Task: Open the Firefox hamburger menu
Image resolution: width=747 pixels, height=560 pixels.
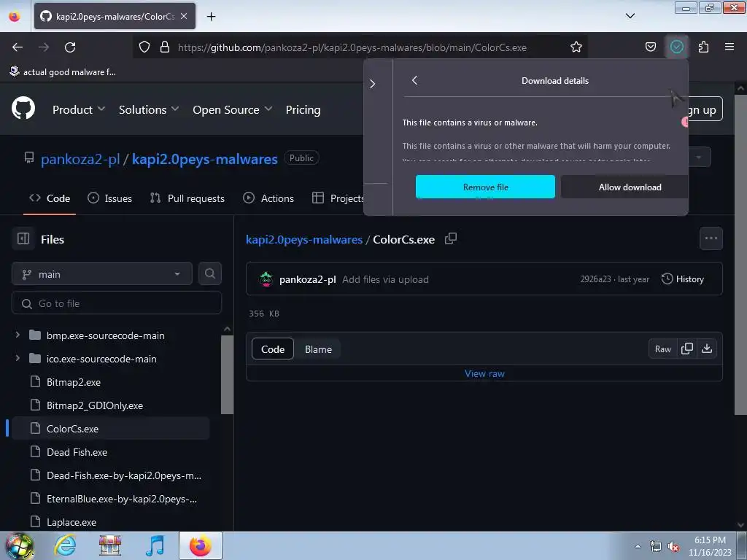Action: click(729, 47)
